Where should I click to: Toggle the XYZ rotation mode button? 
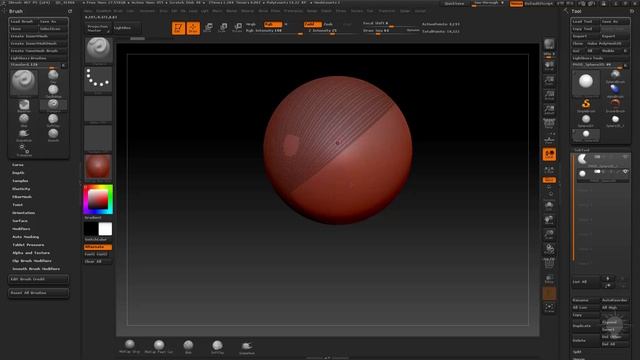click(549, 180)
